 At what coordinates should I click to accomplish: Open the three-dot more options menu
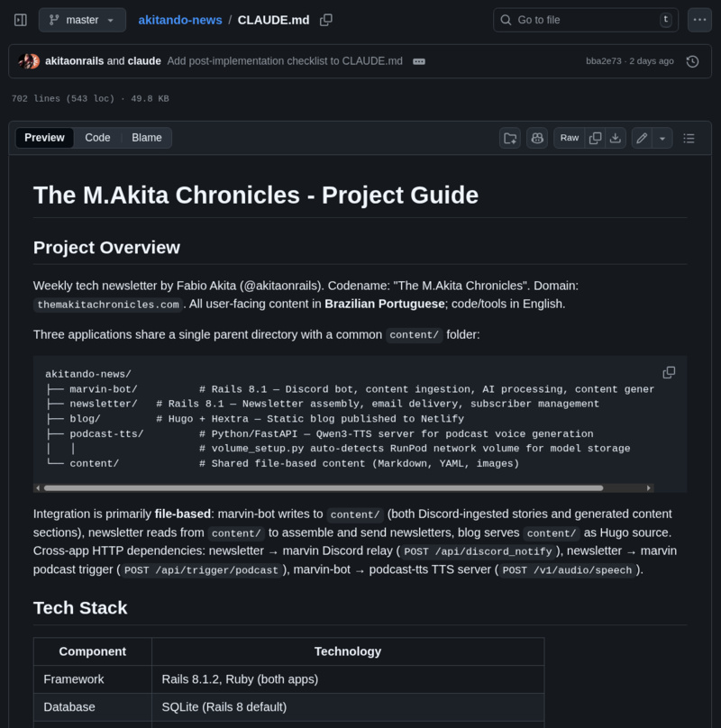699,20
